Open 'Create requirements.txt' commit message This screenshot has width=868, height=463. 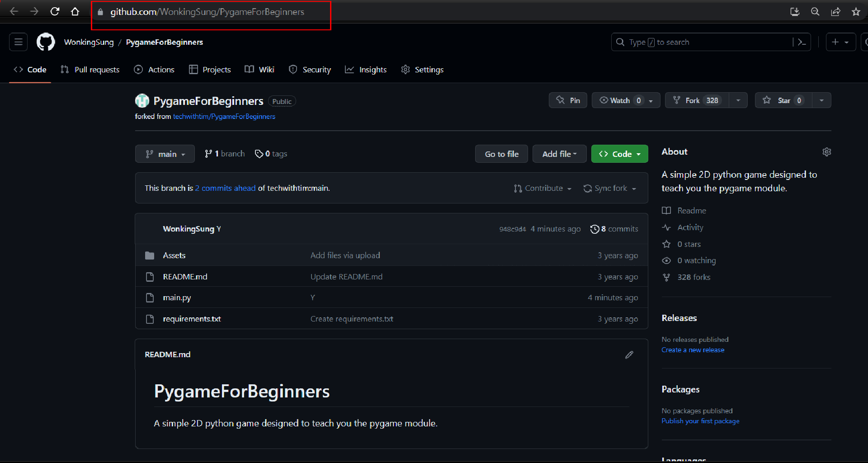[x=352, y=319]
